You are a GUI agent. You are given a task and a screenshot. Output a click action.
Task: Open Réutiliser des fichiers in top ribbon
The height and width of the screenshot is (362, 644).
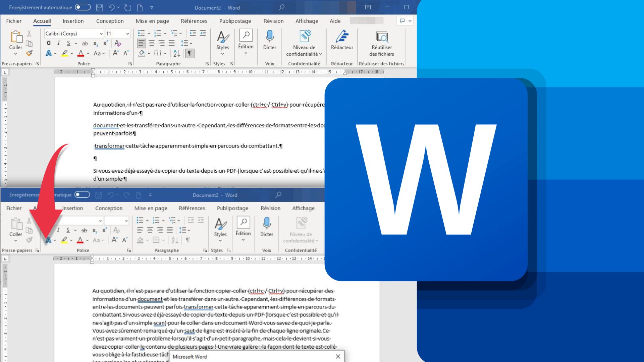pos(382,44)
